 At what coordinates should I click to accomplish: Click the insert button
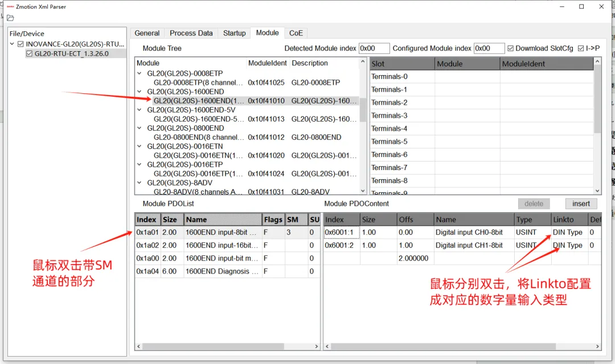tap(581, 204)
